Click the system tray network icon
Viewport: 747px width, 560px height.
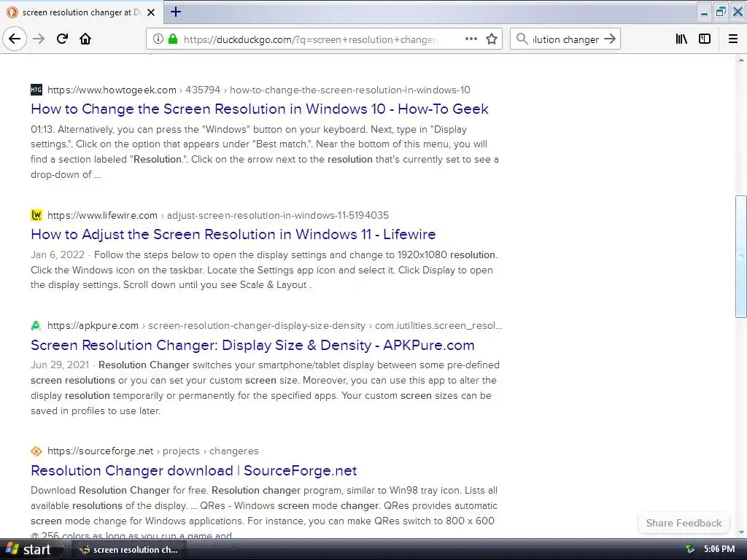[689, 549]
